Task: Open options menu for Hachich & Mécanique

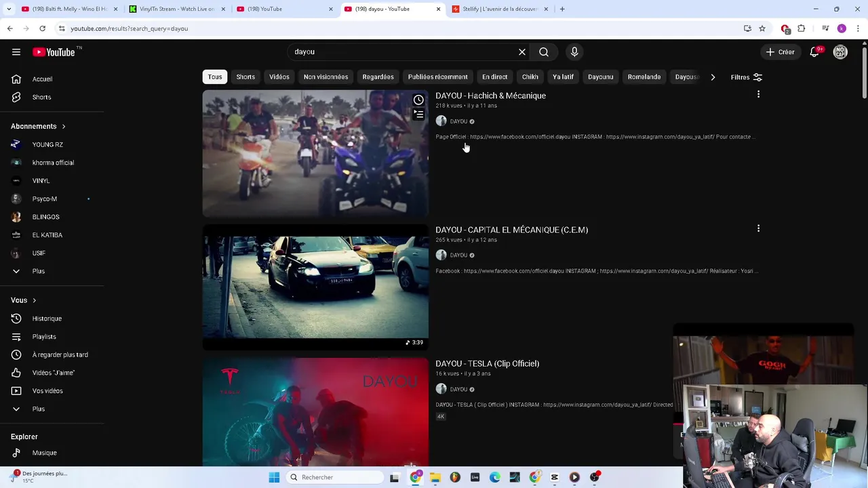Action: pyautogui.click(x=758, y=94)
